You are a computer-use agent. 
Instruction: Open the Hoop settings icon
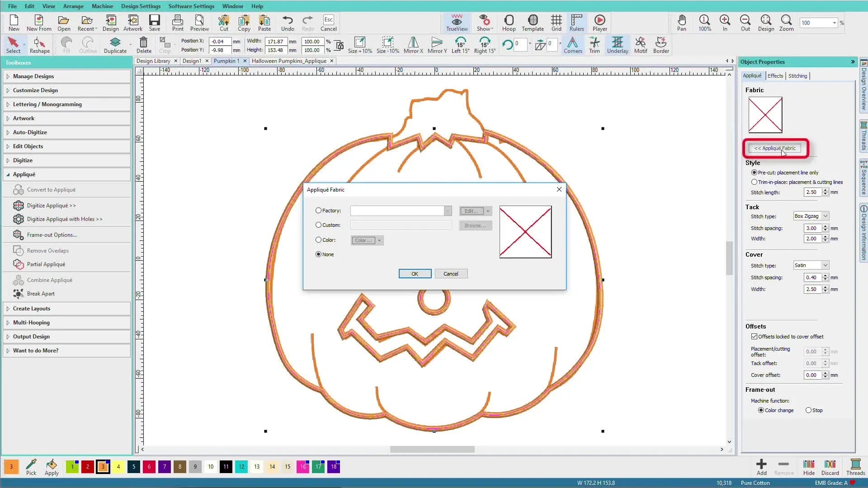[x=509, y=23]
